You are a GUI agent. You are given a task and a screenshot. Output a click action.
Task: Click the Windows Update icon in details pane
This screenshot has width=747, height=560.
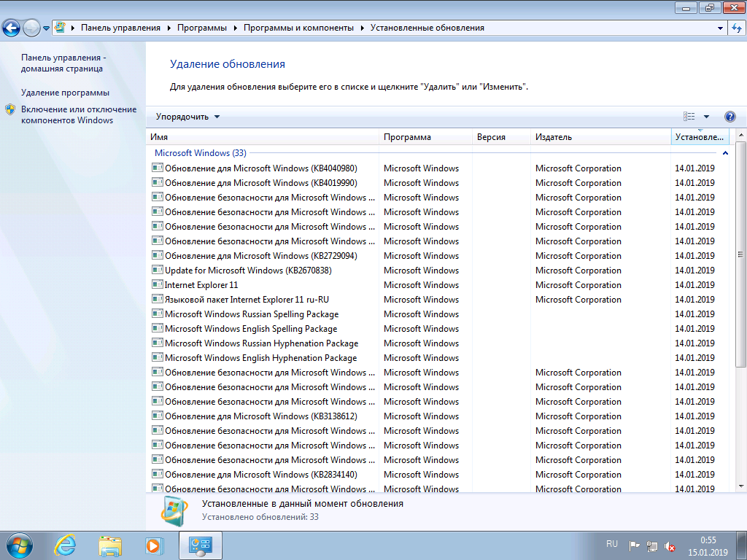(x=174, y=511)
